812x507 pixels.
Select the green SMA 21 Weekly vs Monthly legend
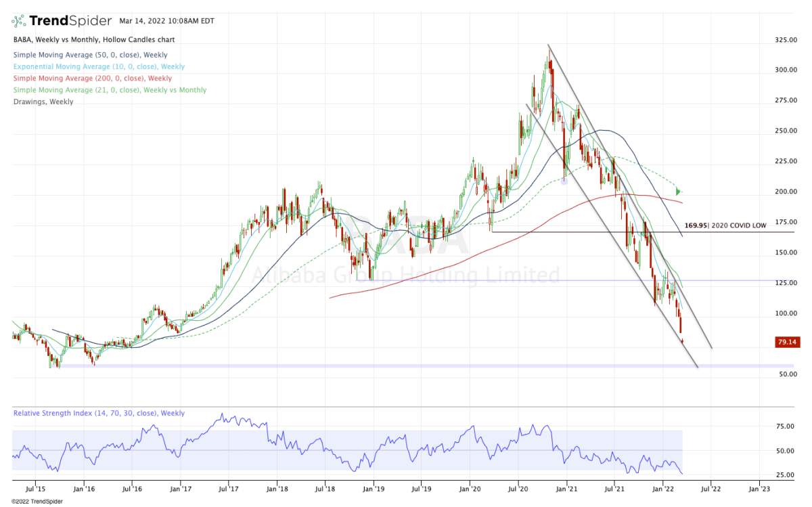click(x=109, y=90)
